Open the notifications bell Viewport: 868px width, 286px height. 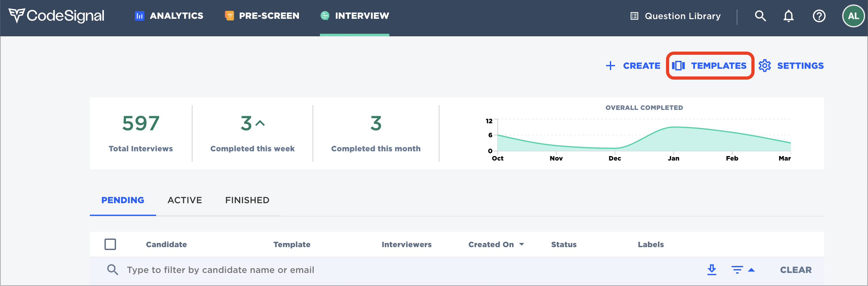pyautogui.click(x=788, y=16)
